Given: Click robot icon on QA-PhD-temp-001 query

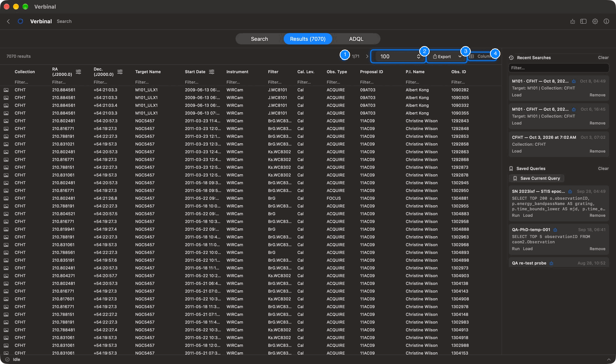Looking at the screenshot, I should 555,230.
